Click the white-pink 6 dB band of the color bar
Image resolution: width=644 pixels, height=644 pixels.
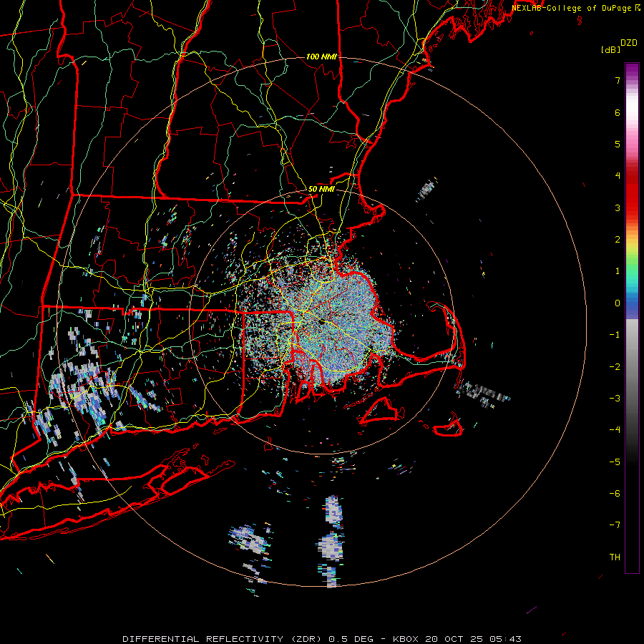click(632, 112)
